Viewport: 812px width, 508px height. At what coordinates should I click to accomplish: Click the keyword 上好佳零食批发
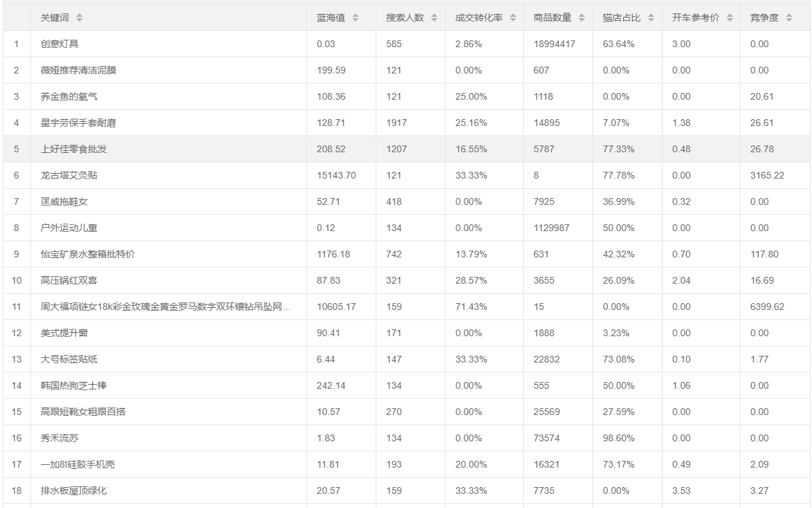tap(73, 149)
